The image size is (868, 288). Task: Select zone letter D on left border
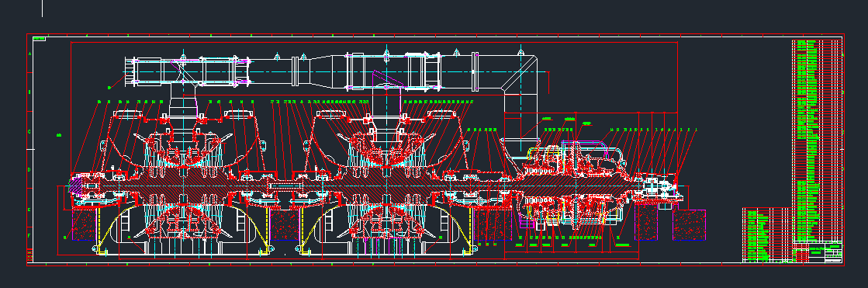(30, 170)
